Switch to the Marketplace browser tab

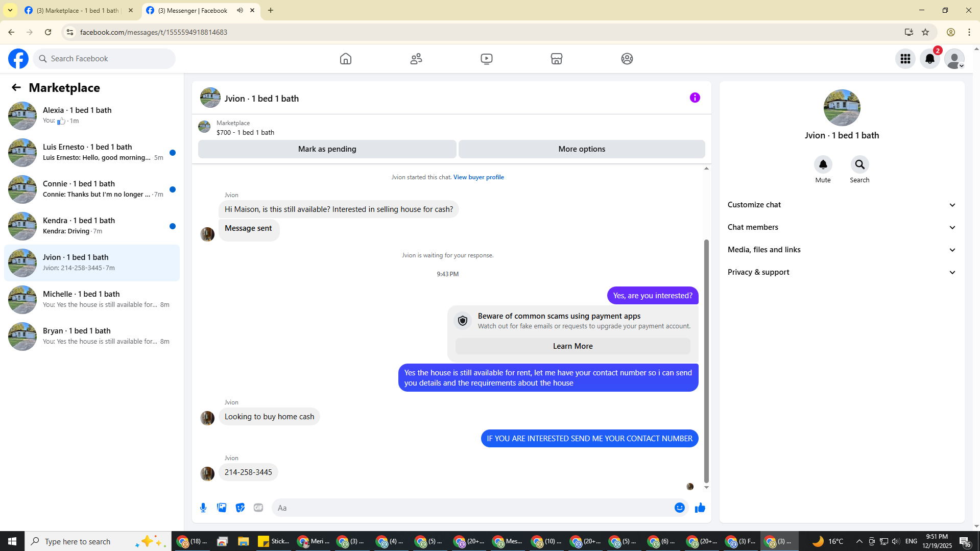[79, 10]
